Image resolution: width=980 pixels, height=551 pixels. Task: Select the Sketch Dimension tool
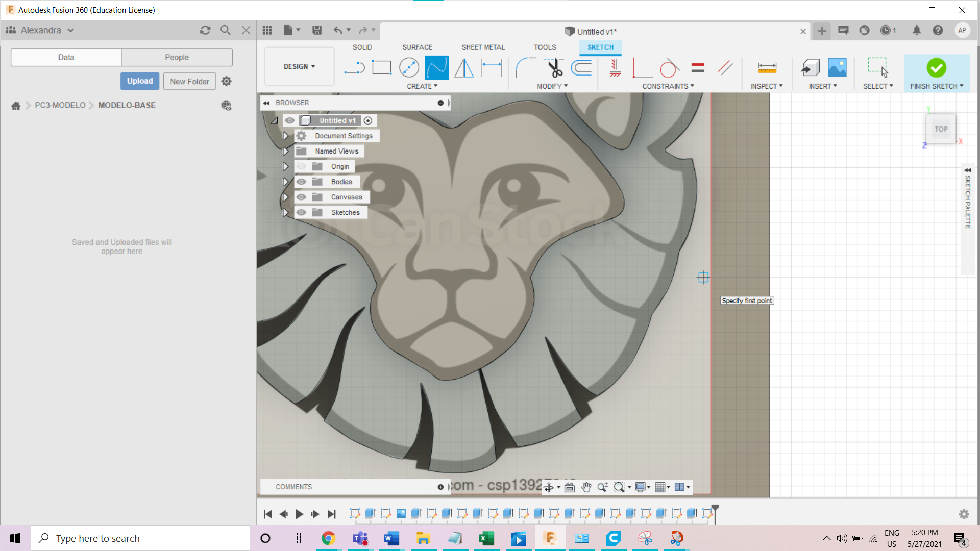[492, 67]
